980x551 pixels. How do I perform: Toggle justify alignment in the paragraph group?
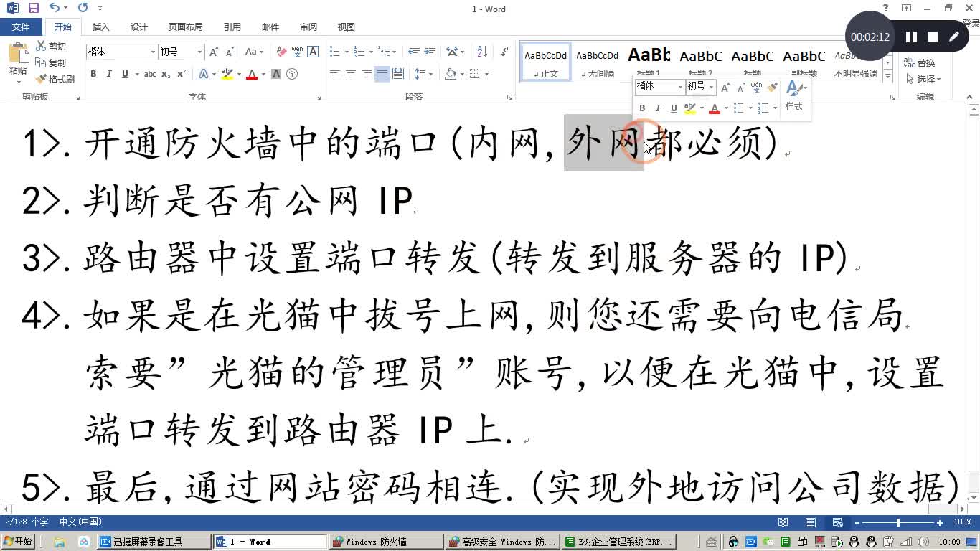[381, 73]
